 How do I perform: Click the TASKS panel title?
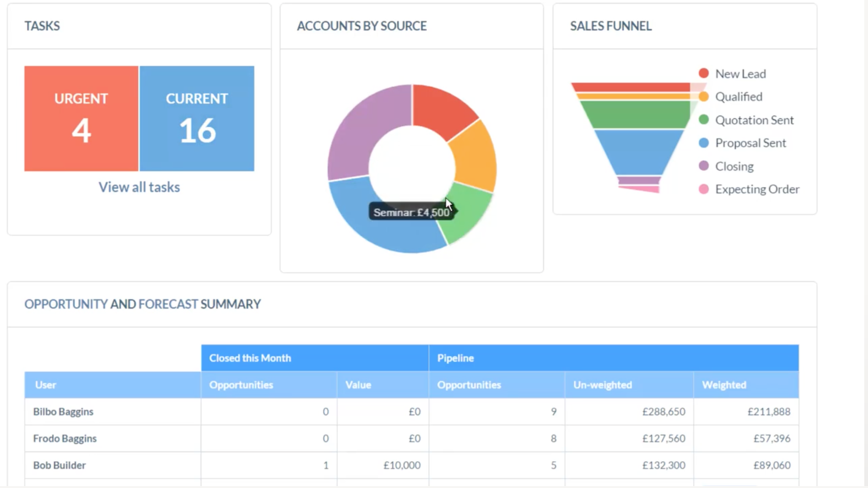coord(42,26)
